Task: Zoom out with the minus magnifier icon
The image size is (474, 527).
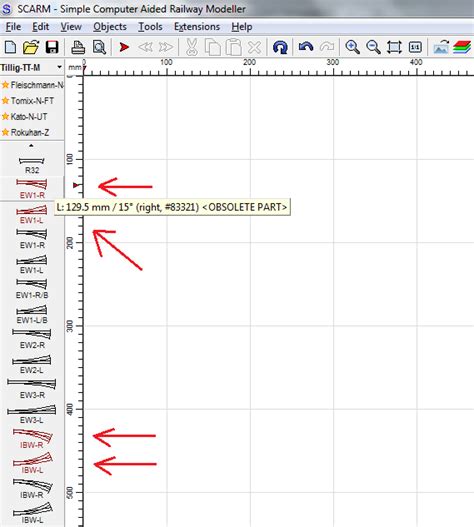Action: tap(373, 47)
